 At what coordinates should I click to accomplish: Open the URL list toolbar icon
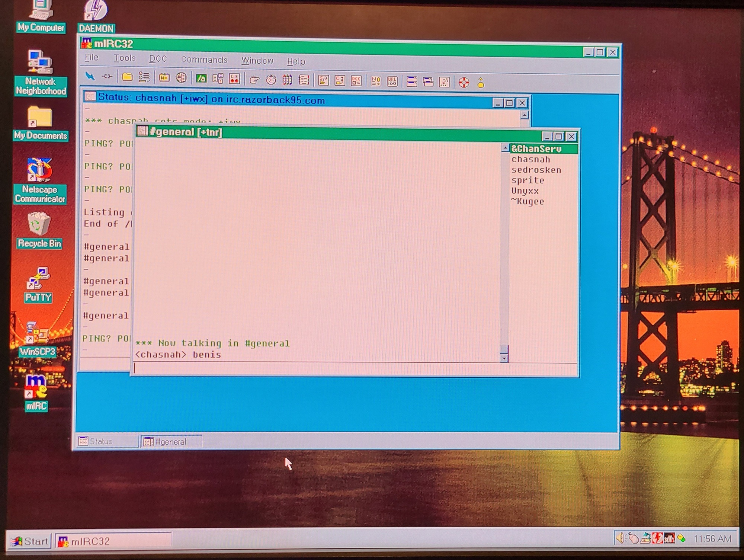392,81
